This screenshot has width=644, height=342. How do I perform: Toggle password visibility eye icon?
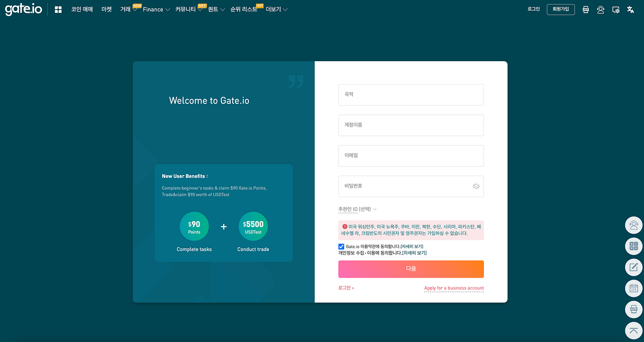[x=476, y=186]
